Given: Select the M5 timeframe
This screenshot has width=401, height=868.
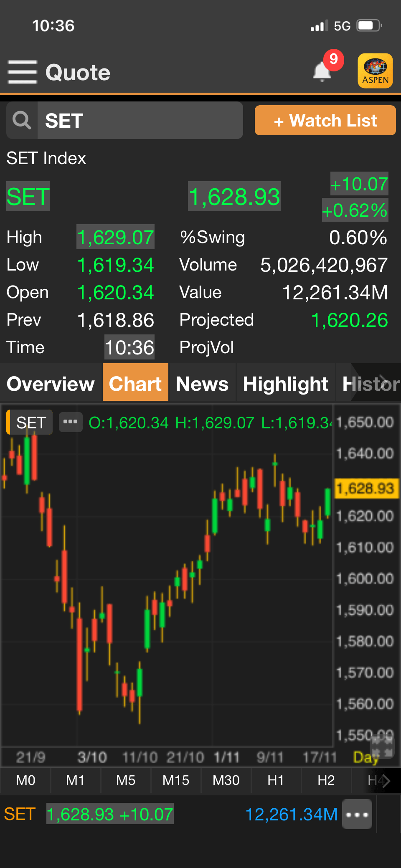Looking at the screenshot, I should tap(126, 780).
